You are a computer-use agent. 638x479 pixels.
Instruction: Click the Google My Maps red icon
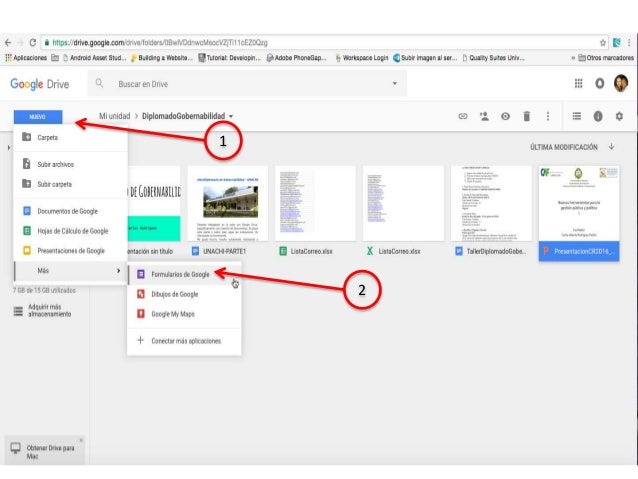(140, 314)
